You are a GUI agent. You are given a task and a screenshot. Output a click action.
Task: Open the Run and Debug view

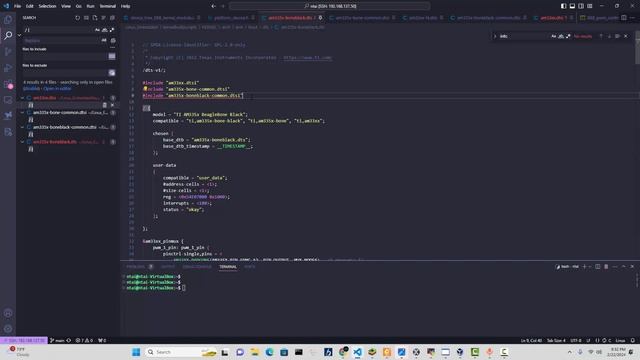click(8, 68)
